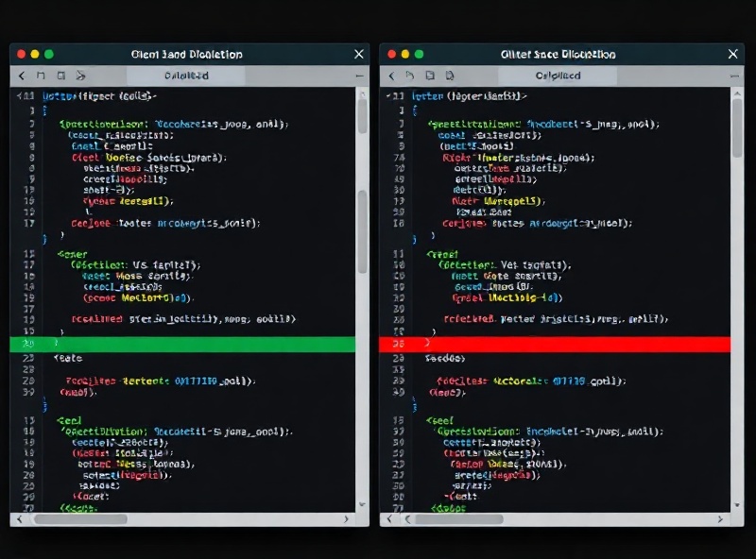756x559 pixels.
Task: Collapse the first code block in the right pane
Action: click(x=388, y=96)
